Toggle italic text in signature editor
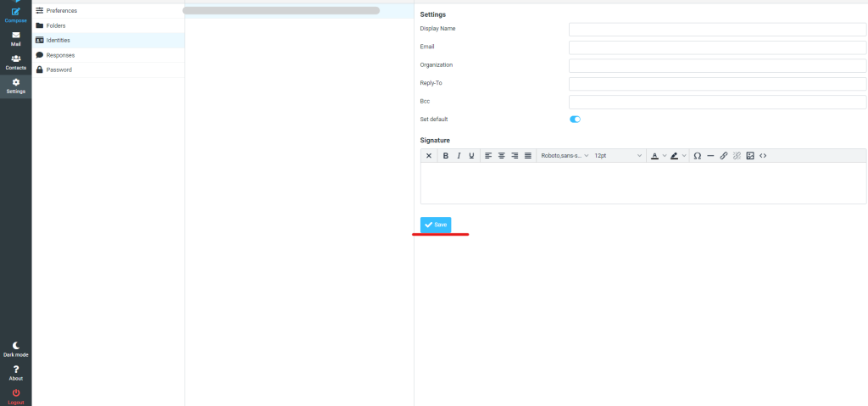The image size is (868, 406). pos(459,156)
